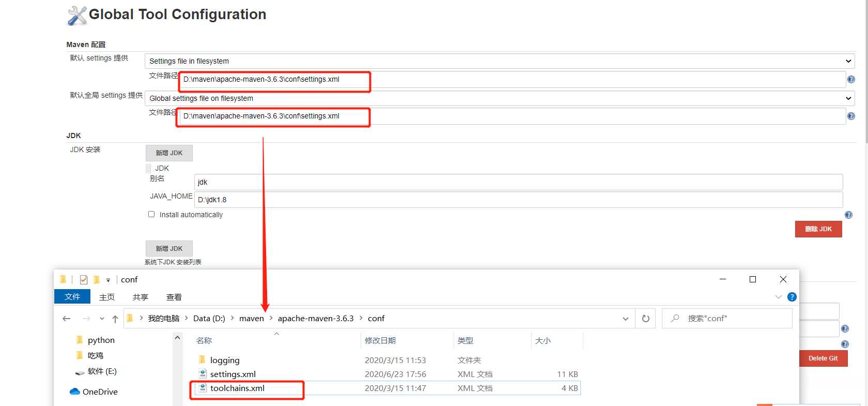The width and height of the screenshot is (868, 406).
Task: Go up one folder level in Explorer
Action: (x=115, y=319)
